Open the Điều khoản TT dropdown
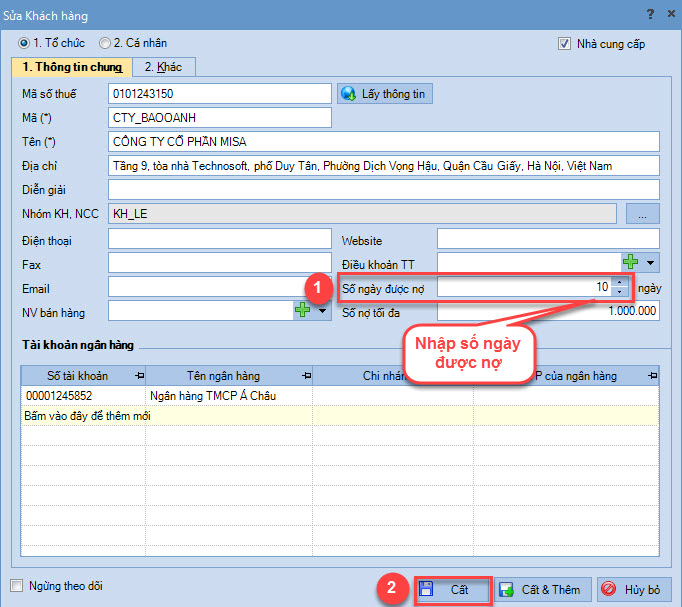 650,263
